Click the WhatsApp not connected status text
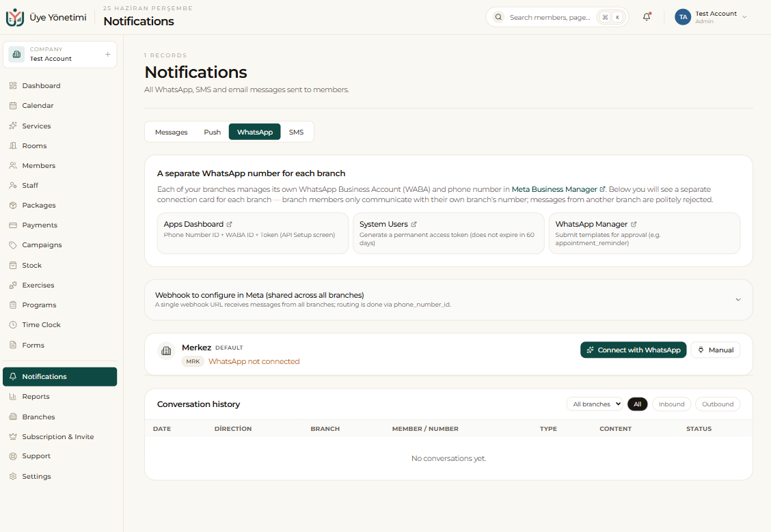 pos(254,361)
